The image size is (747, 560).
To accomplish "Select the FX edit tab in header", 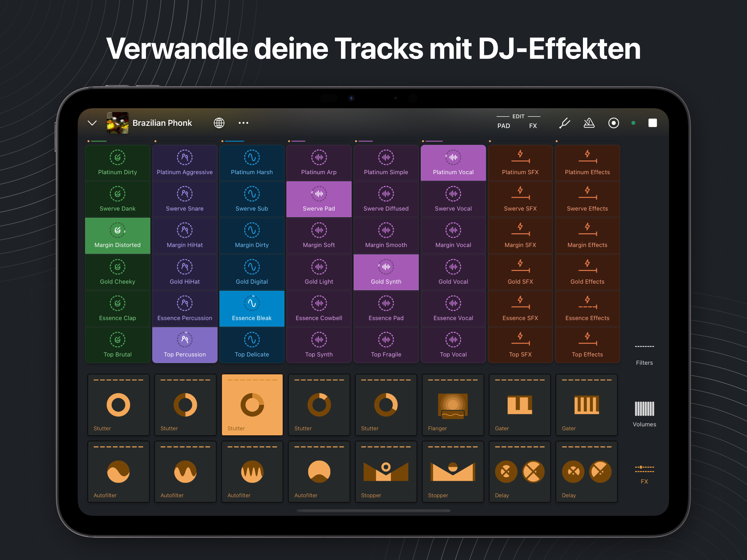I will (533, 126).
